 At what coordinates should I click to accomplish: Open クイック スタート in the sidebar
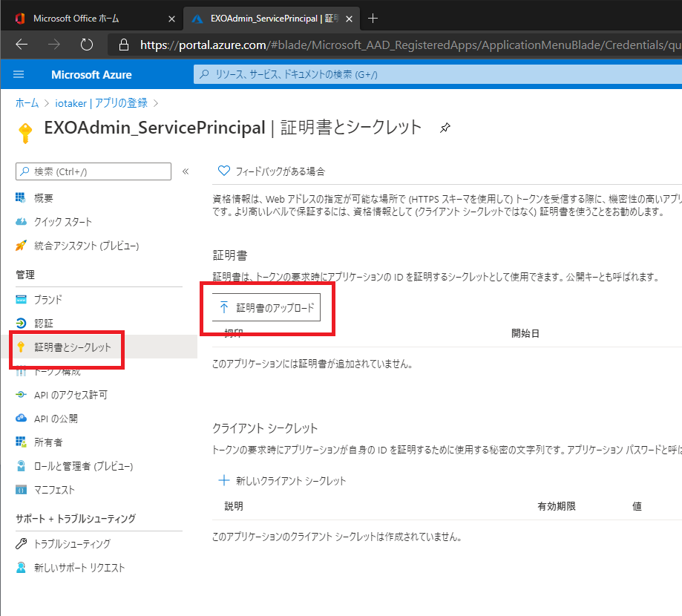click(62, 222)
